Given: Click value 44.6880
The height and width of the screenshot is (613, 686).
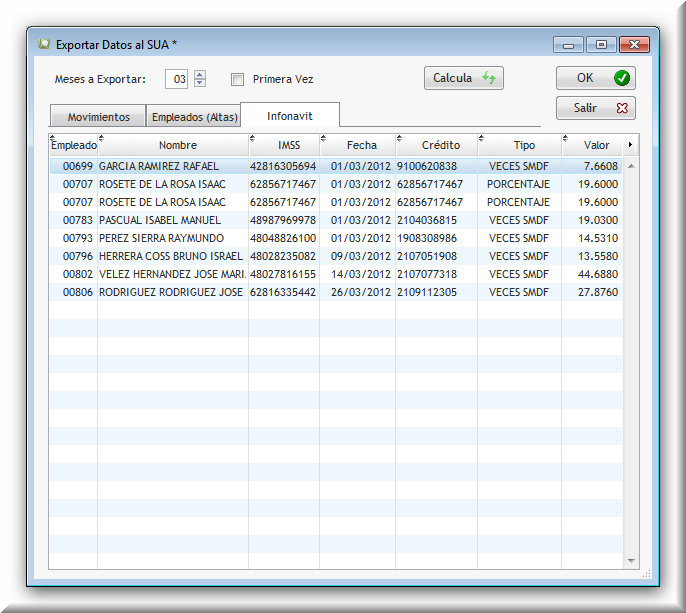Looking at the screenshot, I should click(598, 274).
